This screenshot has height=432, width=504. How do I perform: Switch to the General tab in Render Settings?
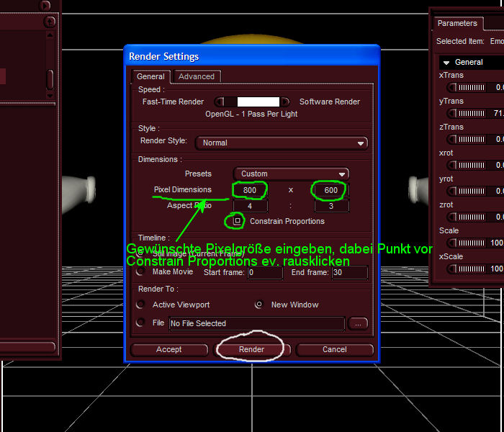pyautogui.click(x=150, y=76)
